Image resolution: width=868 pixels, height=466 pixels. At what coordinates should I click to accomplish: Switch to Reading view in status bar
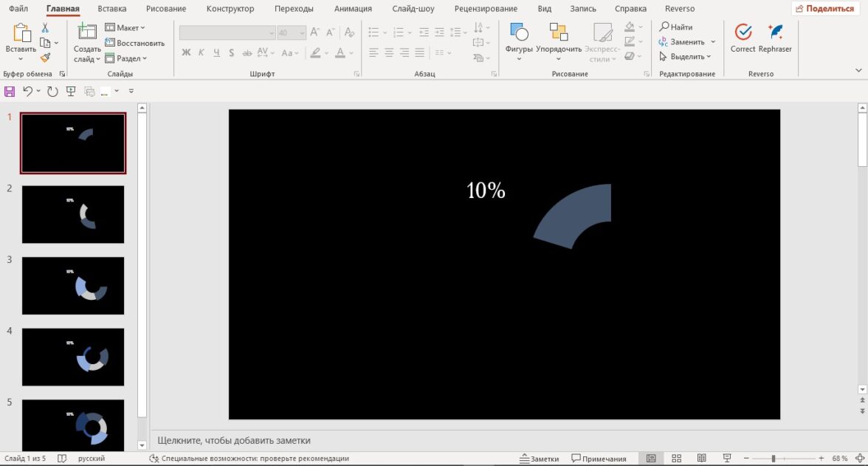[702, 459]
